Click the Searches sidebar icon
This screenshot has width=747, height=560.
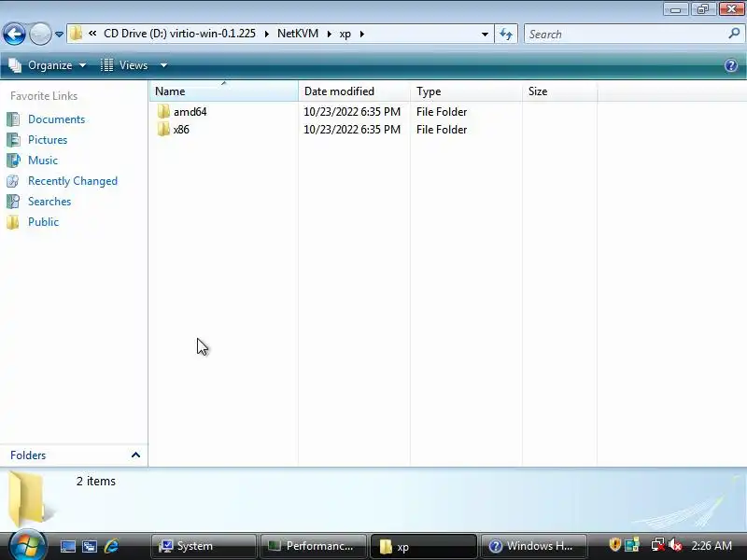click(13, 202)
